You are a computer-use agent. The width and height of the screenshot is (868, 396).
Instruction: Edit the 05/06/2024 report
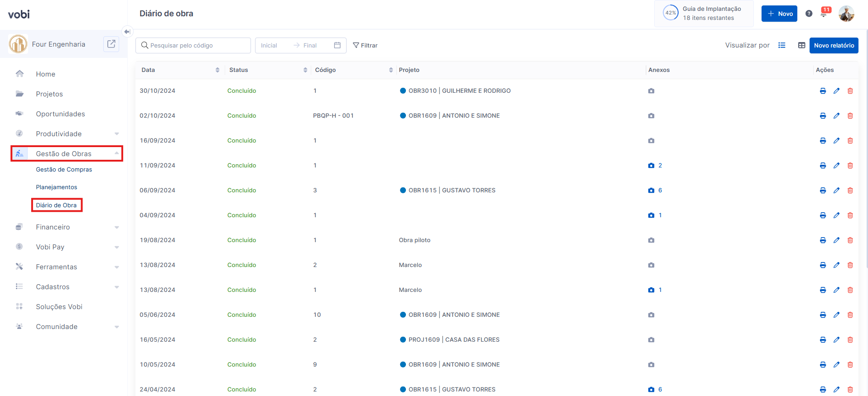[x=836, y=315]
